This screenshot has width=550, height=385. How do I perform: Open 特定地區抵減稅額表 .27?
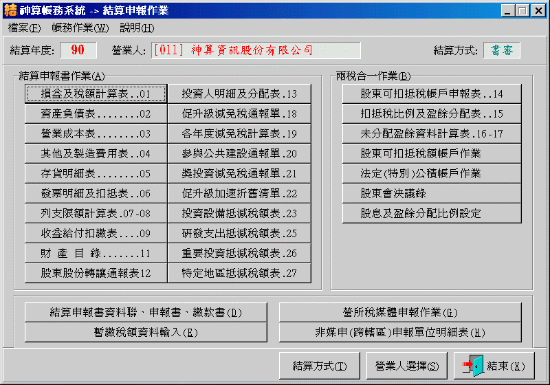coord(239,273)
